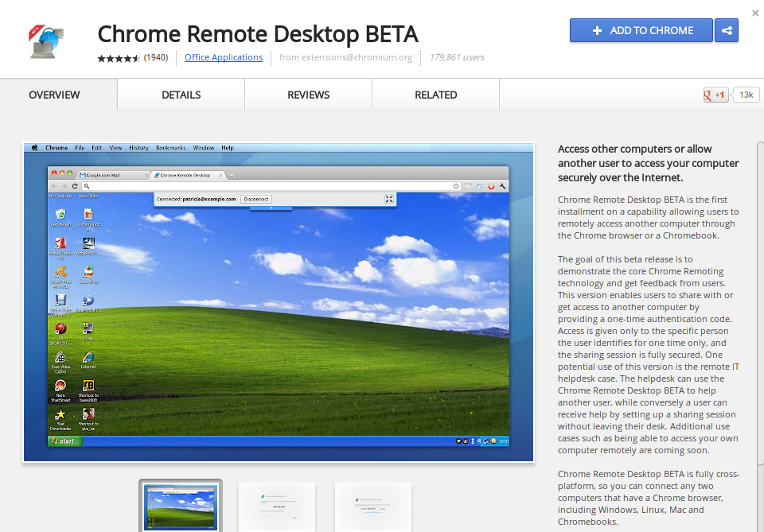
Task: Click the 179,861 users text
Action: [457, 57]
